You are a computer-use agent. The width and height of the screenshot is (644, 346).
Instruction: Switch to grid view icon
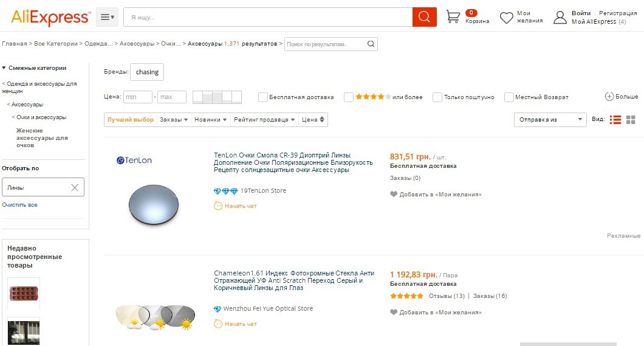point(631,120)
